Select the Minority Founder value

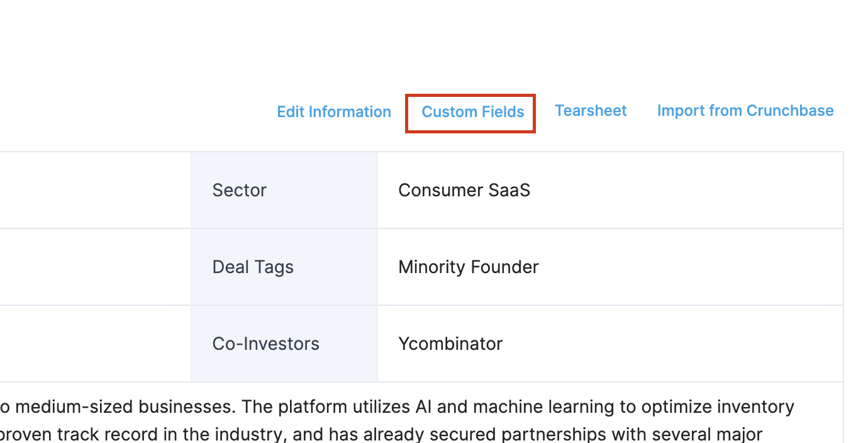(469, 267)
